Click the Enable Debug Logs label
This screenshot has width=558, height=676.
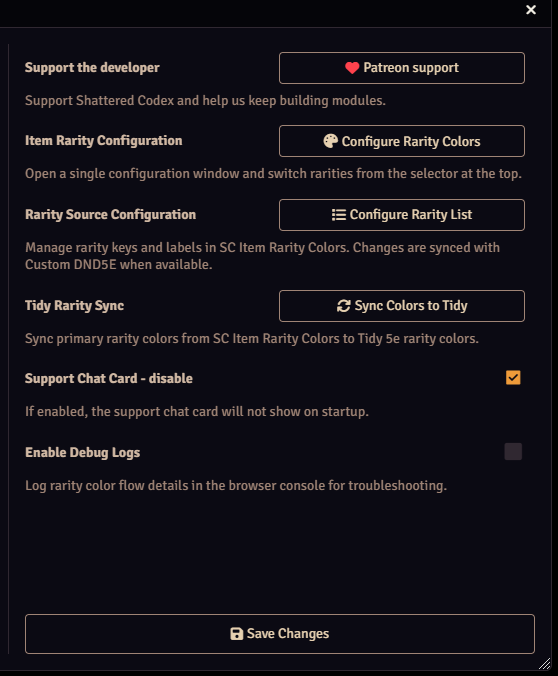click(x=82, y=452)
